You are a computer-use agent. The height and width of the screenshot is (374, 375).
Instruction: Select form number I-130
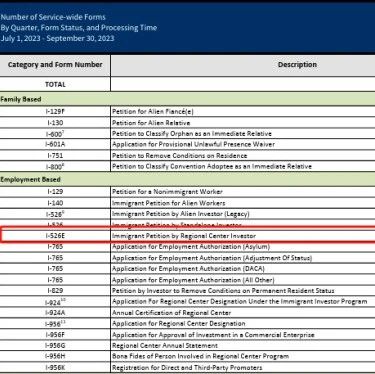pyautogui.click(x=55, y=123)
